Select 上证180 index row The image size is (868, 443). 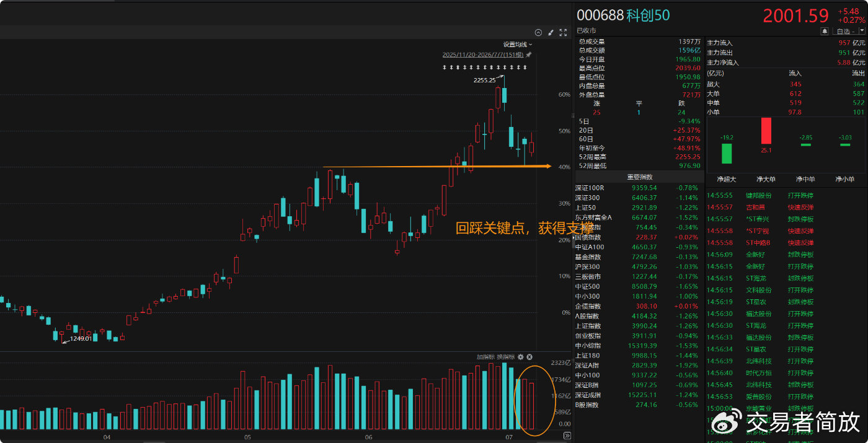[x=639, y=356]
